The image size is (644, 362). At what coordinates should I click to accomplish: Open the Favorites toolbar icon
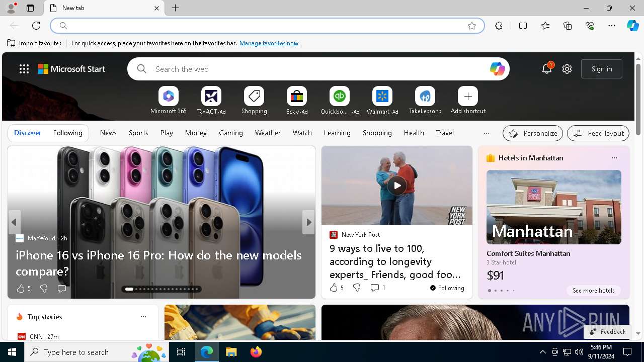[545, 26]
